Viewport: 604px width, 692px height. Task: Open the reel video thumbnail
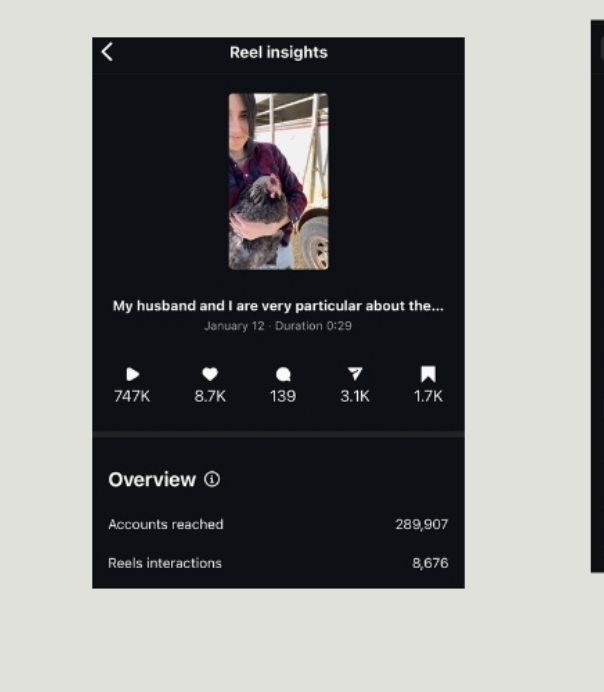click(278, 181)
